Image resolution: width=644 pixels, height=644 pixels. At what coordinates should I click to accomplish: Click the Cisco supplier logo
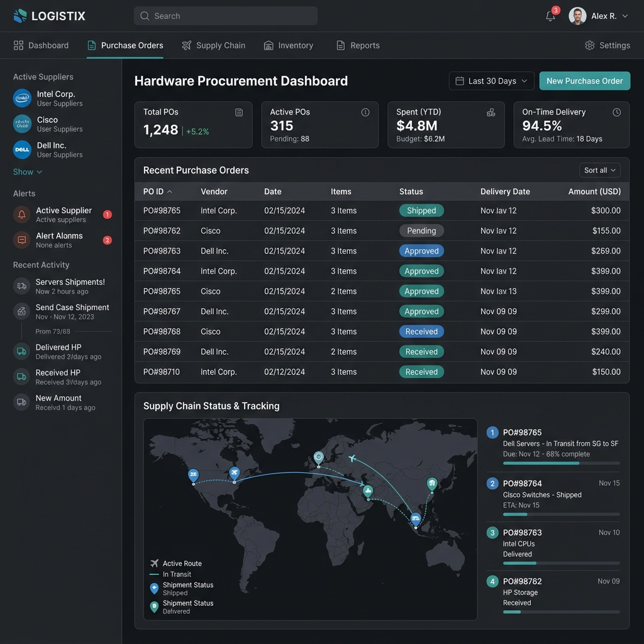pyautogui.click(x=22, y=124)
